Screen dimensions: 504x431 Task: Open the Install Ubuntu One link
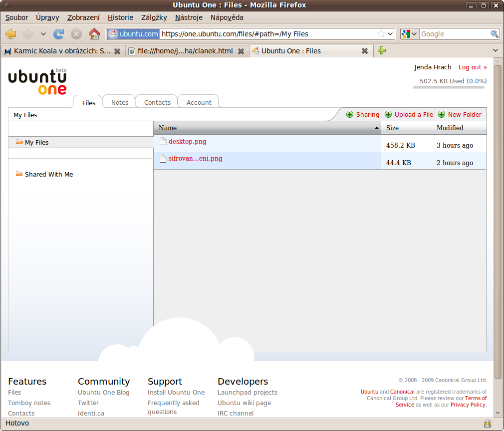(x=176, y=393)
